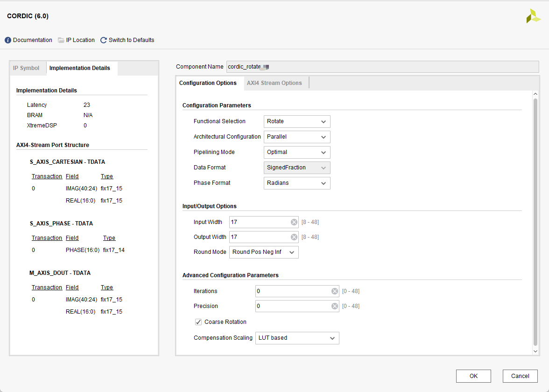Click the Output Width input field
The width and height of the screenshot is (549, 392).
click(264, 237)
